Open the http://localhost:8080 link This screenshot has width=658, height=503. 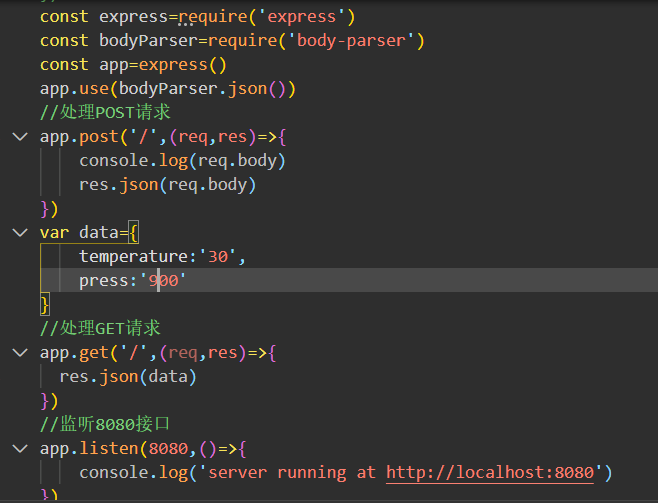pos(490,473)
